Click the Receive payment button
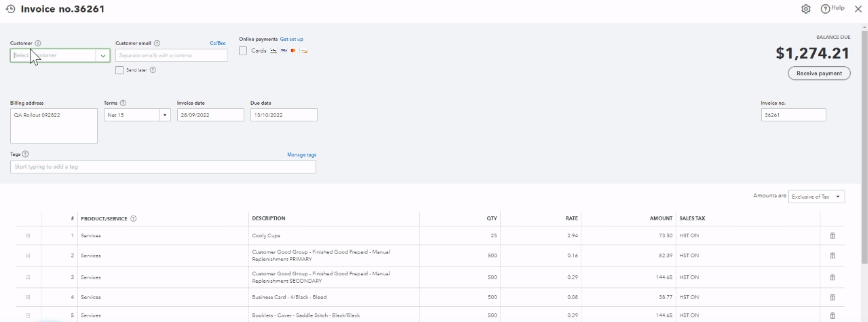Screen dimensions: 868x322 click(x=819, y=73)
